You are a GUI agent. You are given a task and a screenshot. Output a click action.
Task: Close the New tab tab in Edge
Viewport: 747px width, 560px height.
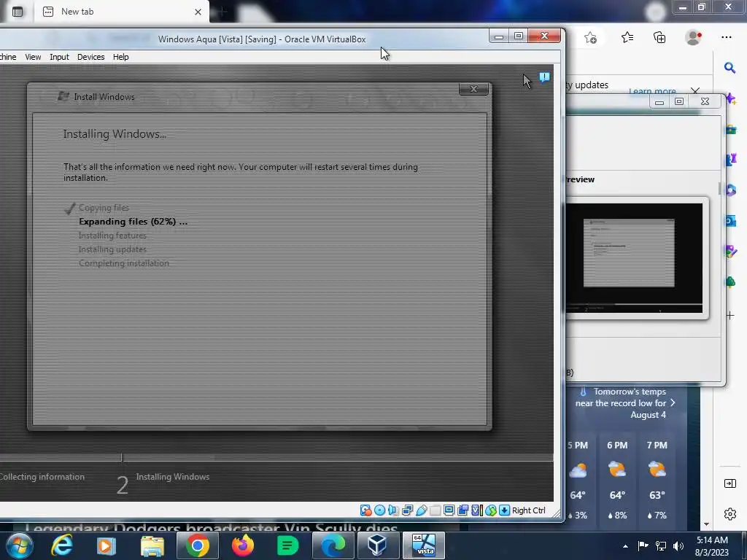click(x=198, y=12)
